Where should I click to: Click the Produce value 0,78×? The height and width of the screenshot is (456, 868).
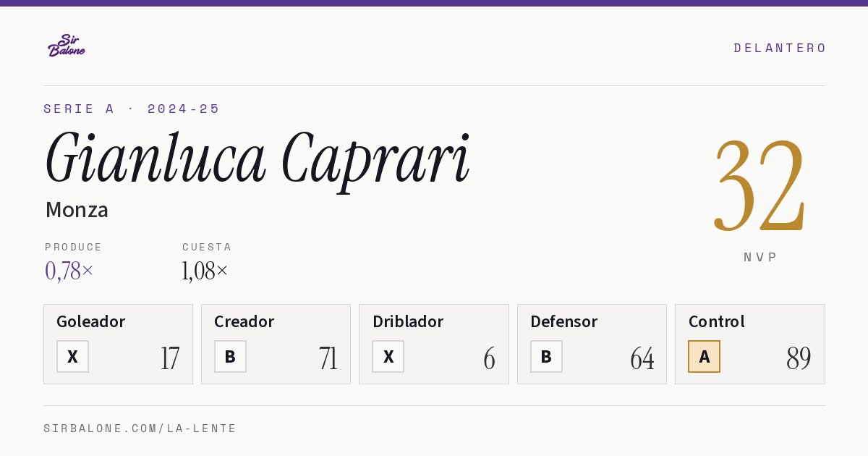(69, 271)
